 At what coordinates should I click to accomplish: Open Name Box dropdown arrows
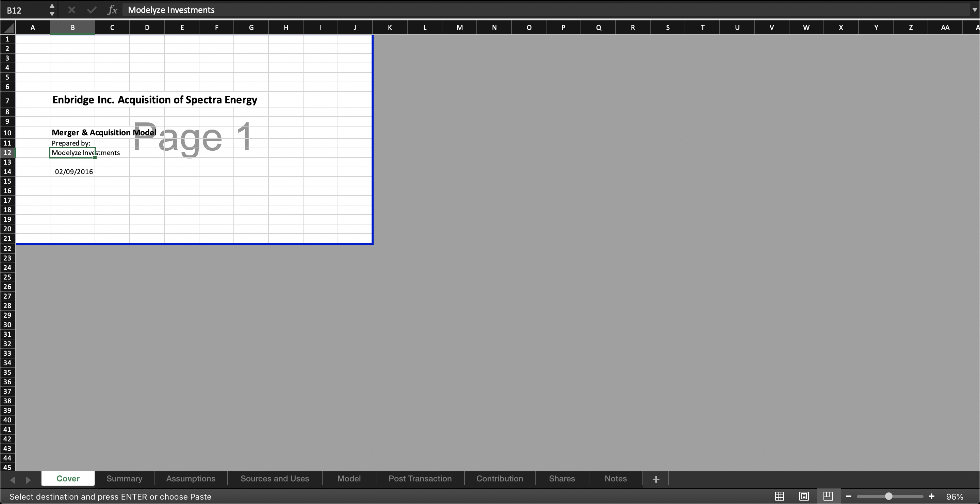tap(52, 10)
